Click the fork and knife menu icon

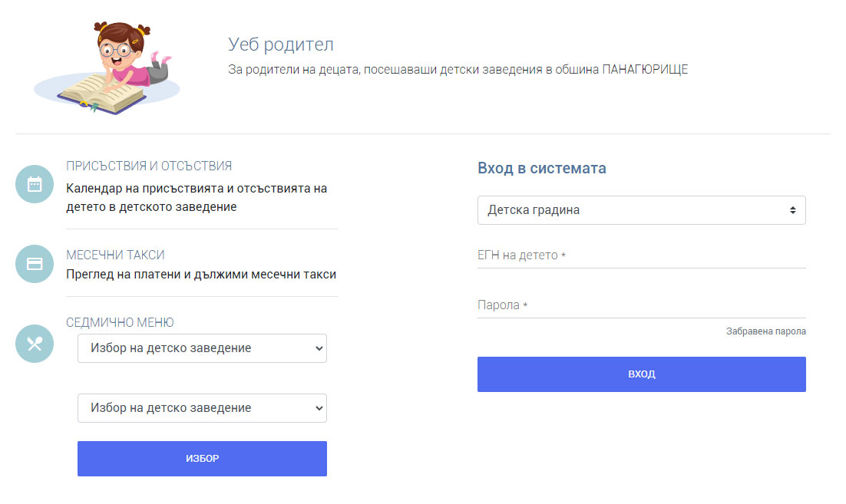point(34,343)
